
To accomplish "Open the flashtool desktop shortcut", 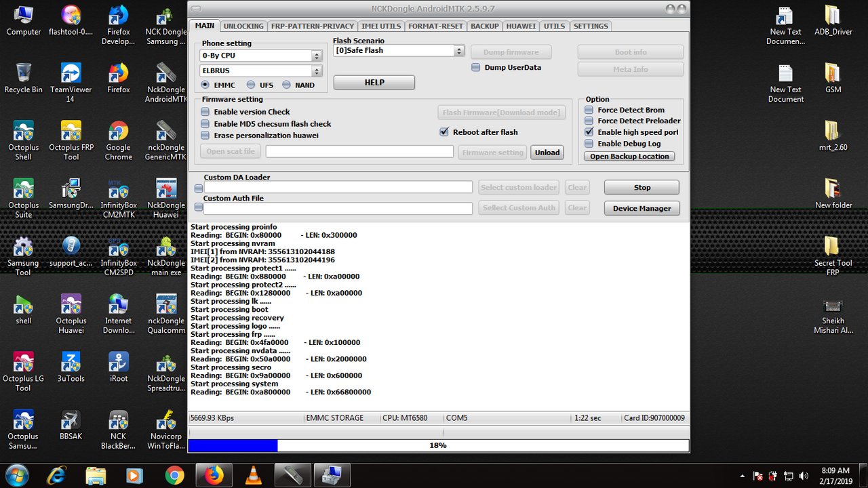I will click(71, 20).
